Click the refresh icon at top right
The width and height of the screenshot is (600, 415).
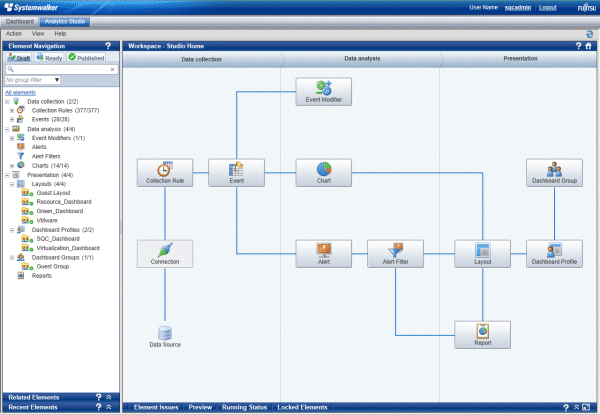pyautogui.click(x=590, y=34)
